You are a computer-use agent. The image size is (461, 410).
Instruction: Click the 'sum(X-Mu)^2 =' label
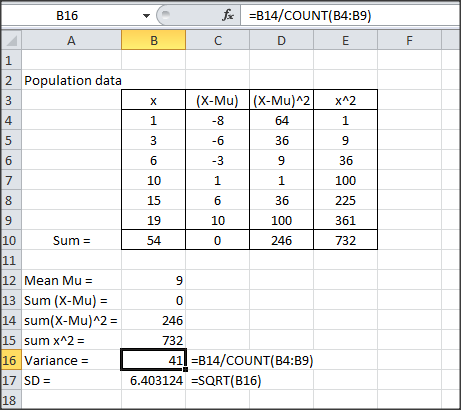click(71, 320)
